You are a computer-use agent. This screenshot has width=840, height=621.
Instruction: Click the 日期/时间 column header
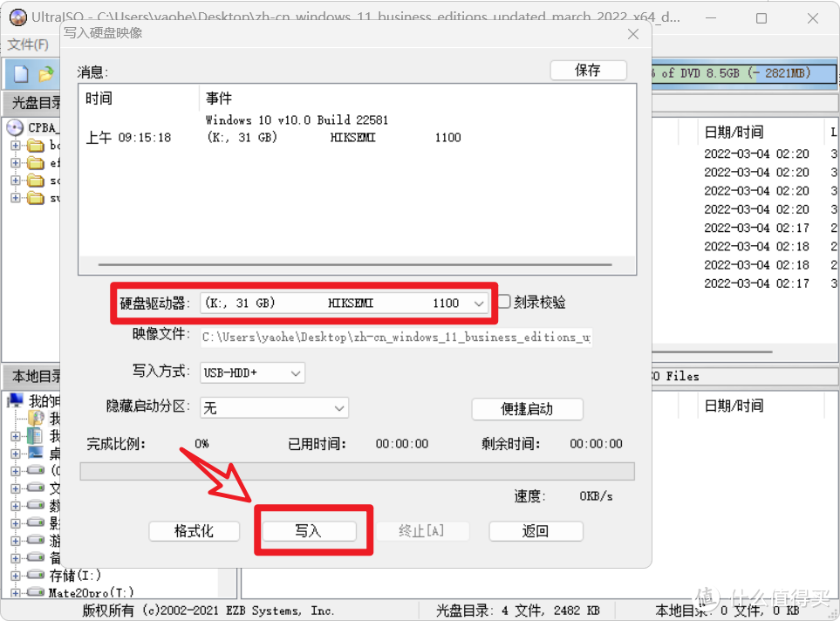coord(736,132)
